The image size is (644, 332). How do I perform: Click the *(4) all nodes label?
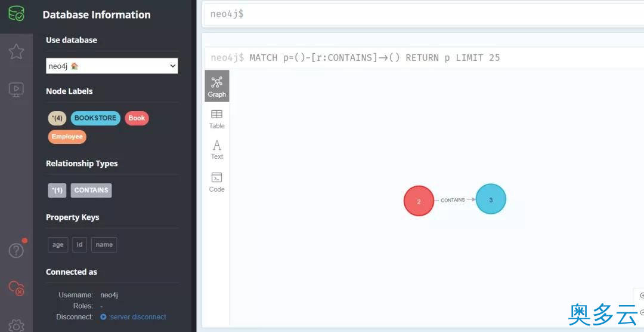click(57, 118)
